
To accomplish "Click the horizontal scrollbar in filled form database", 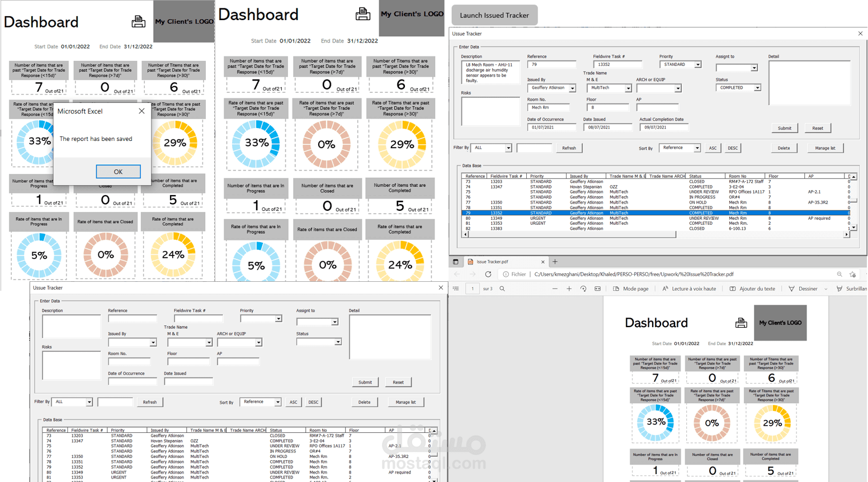I will tap(655, 235).
